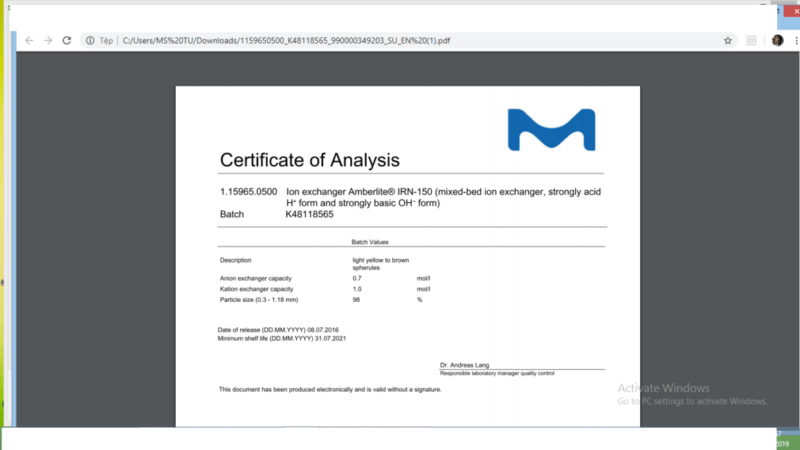
Task: Open the Chrome three-dot menu
Action: point(796,40)
